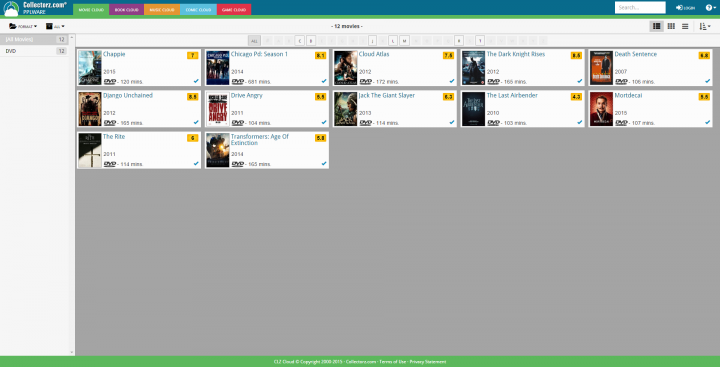The height and width of the screenshot is (367, 720).
Task: Click the sidebar scrollbar down arrow
Action: [72, 353]
